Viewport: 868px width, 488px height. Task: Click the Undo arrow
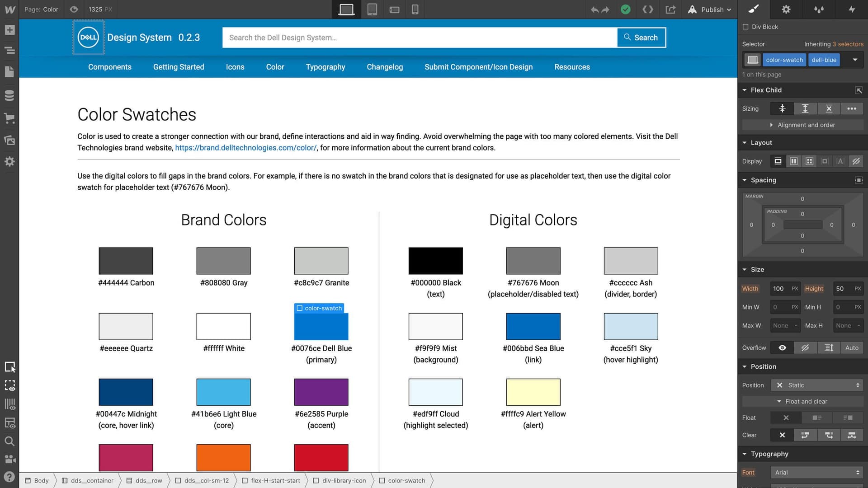[594, 9]
